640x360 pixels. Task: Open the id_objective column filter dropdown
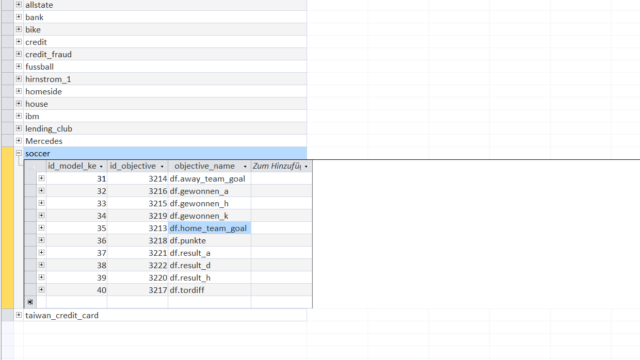[x=162, y=167]
